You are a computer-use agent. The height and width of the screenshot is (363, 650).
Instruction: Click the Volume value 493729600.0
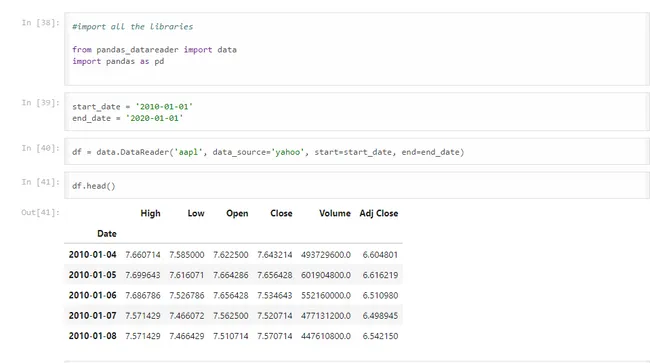(x=326, y=254)
